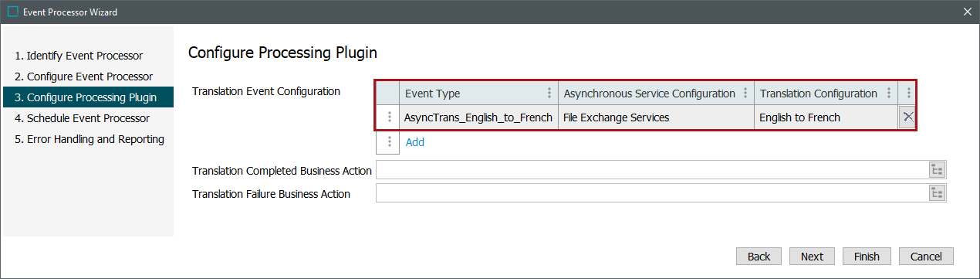980x279 pixels.
Task: Click the row handle of AsyncTrans_English_to_French
Action: 389,117
